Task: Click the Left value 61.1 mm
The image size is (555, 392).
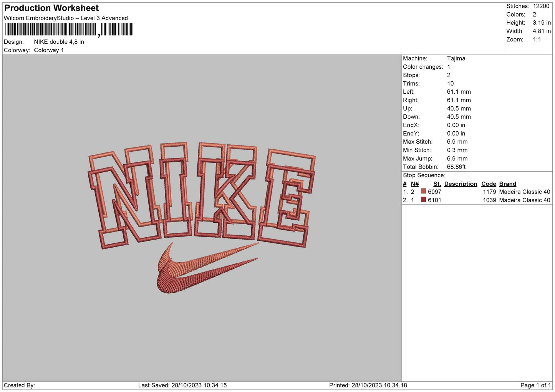Action: (x=459, y=92)
